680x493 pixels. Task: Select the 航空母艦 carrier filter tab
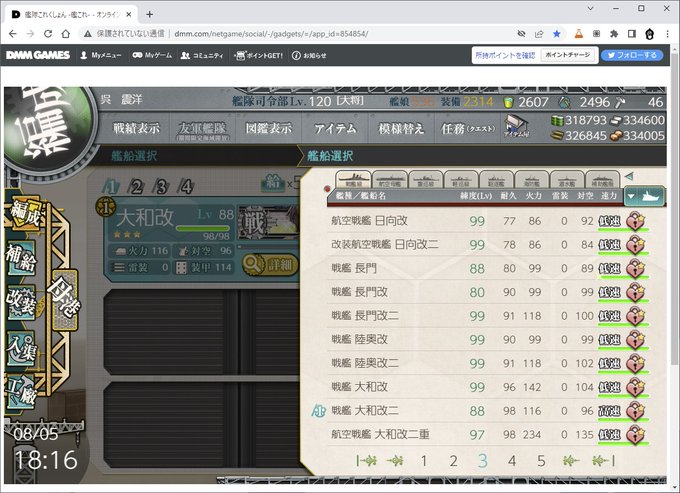click(389, 180)
